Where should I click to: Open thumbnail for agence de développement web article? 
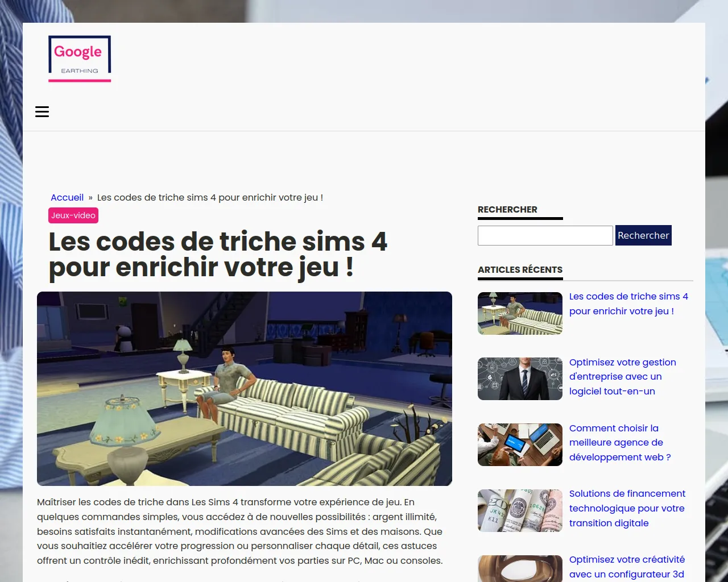(520, 444)
